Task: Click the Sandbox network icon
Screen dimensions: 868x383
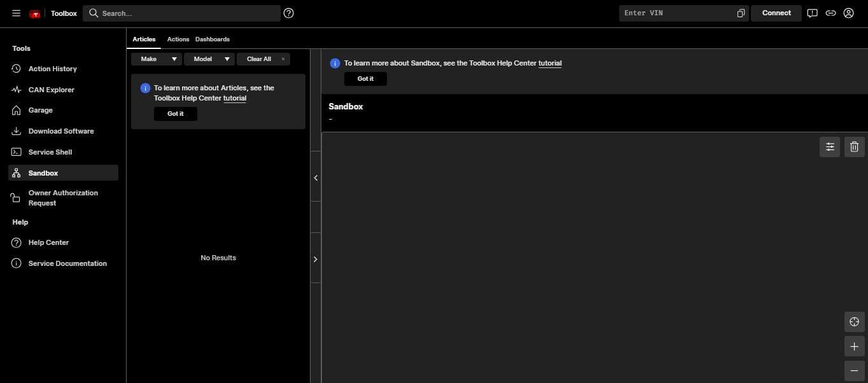Action: (x=17, y=173)
